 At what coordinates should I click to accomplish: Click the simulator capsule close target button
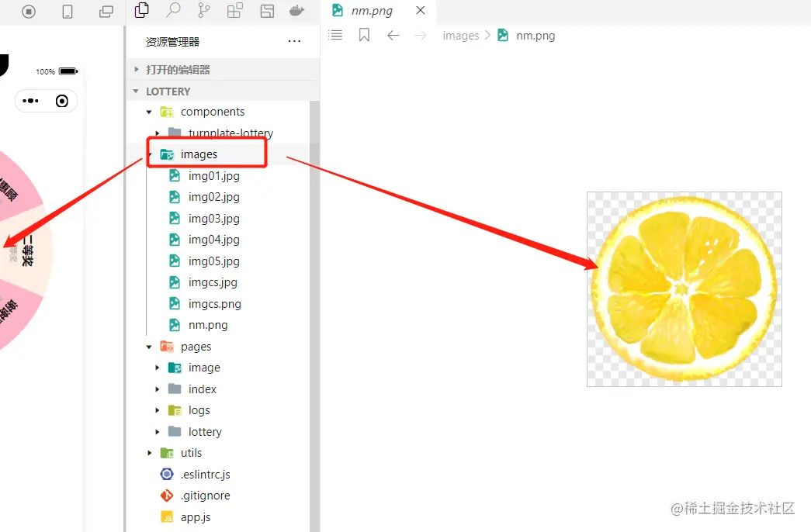coord(61,101)
